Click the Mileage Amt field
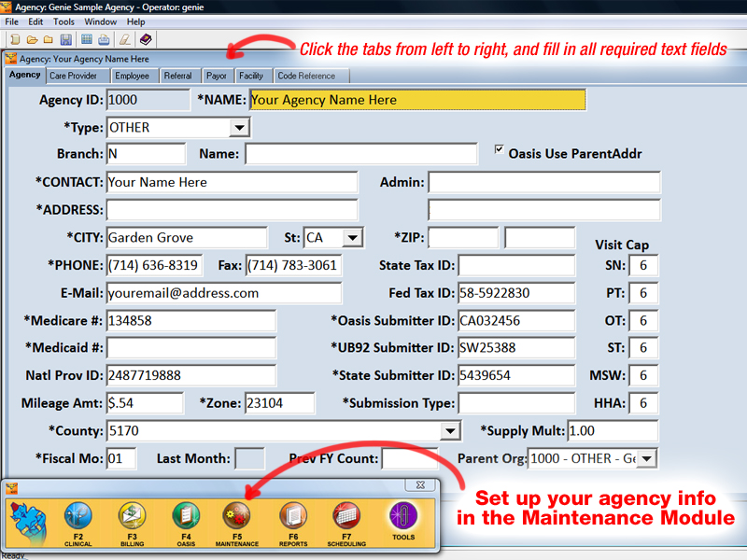 coord(145,403)
